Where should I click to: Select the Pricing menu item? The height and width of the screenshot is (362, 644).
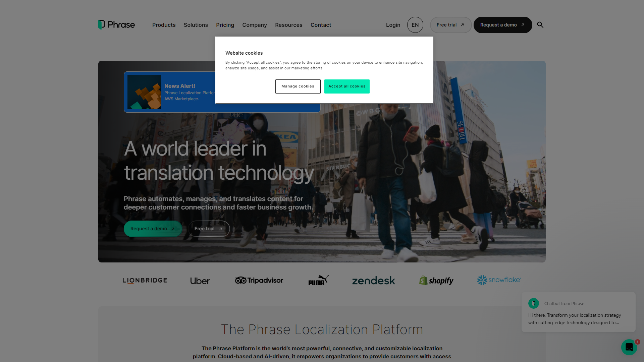click(225, 25)
